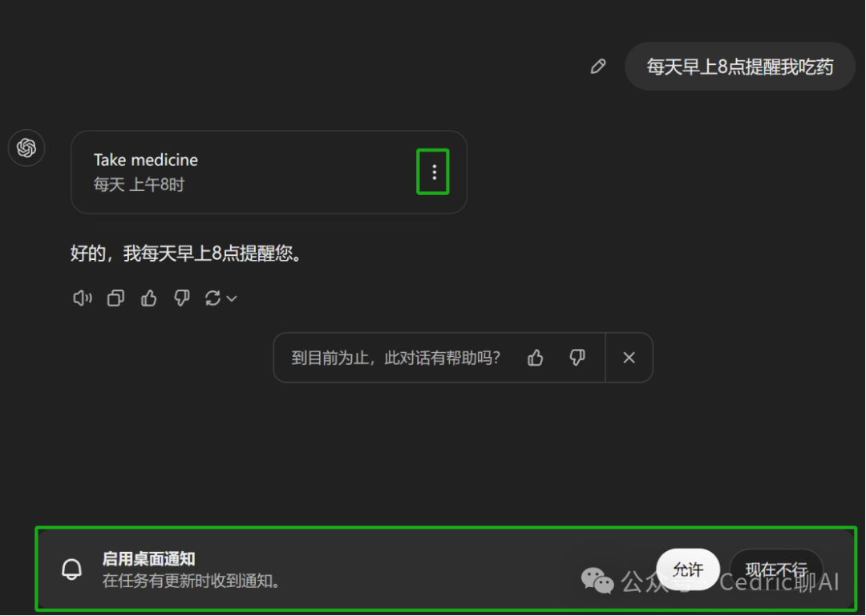The height and width of the screenshot is (616, 866).
Task: Open the Take medicine task options menu
Action: (x=434, y=172)
